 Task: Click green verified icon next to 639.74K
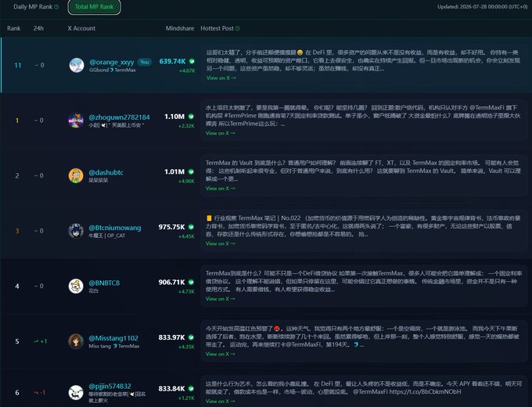[192, 61]
